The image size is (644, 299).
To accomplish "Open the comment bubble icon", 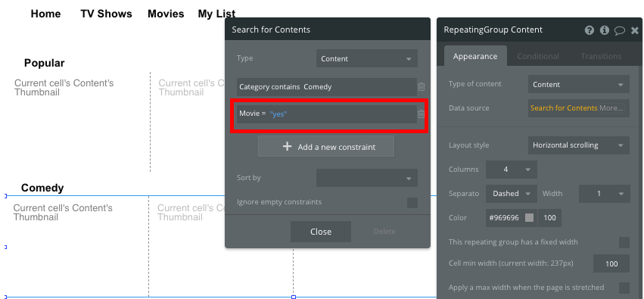I will point(619,30).
